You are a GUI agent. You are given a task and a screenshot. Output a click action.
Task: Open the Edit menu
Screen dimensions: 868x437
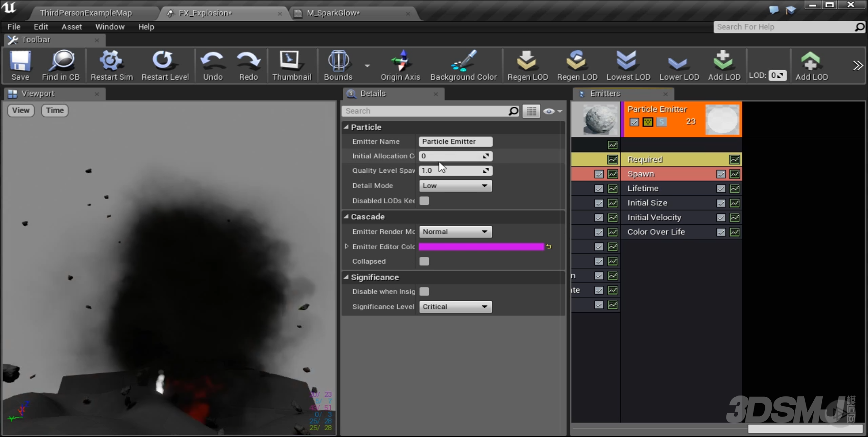(41, 27)
